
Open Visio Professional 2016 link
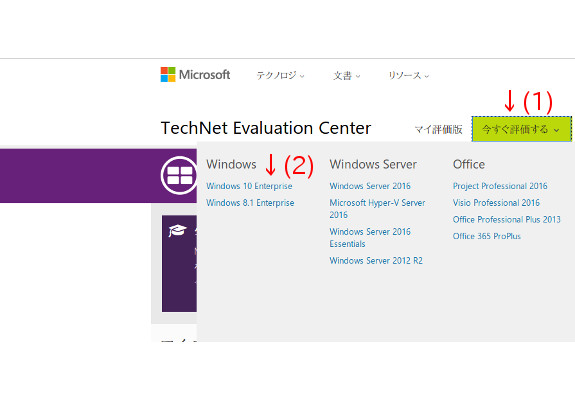(496, 203)
